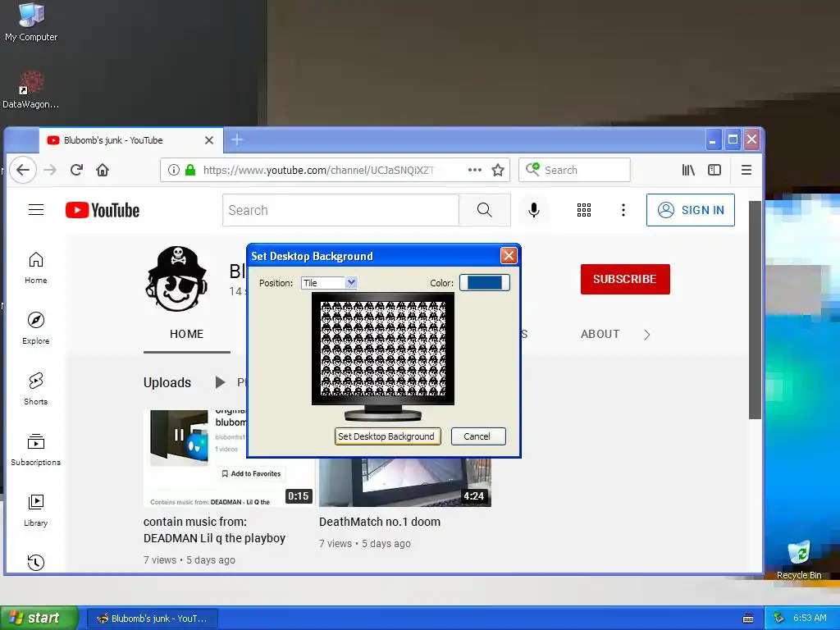The height and width of the screenshot is (630, 840).
Task: Pick background color from Color swatch
Action: 484,283
